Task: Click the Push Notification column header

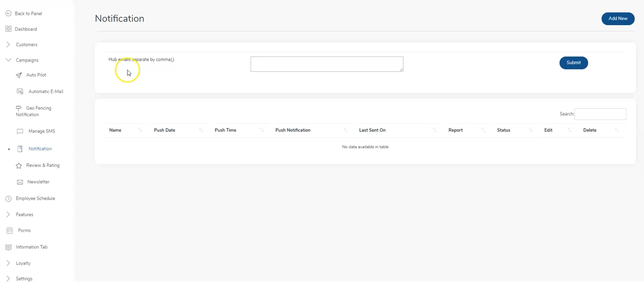Action: coord(293,130)
